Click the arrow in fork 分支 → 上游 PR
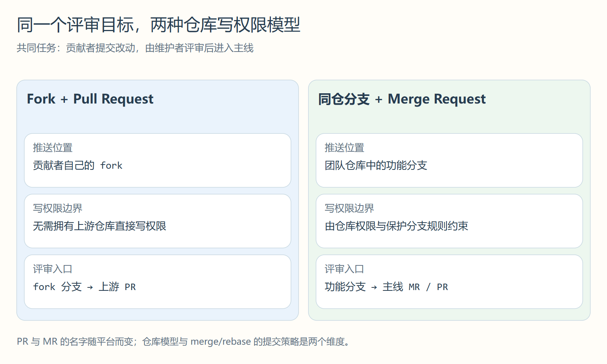The height and width of the screenshot is (364, 607). 90,287
